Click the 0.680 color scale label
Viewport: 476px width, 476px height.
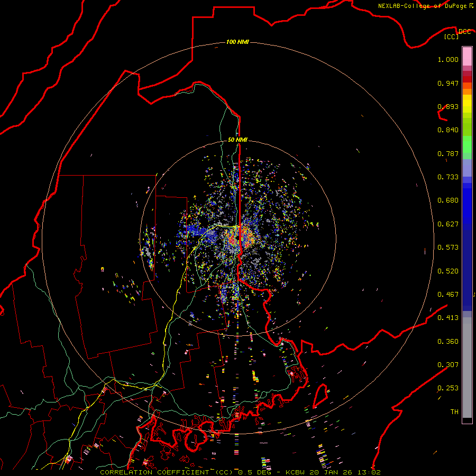point(448,200)
